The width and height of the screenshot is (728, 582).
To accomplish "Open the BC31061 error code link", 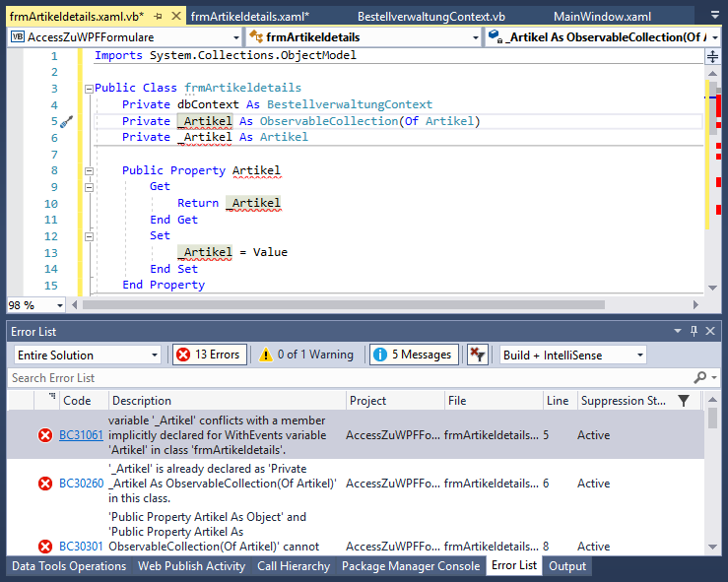I will (x=81, y=435).
